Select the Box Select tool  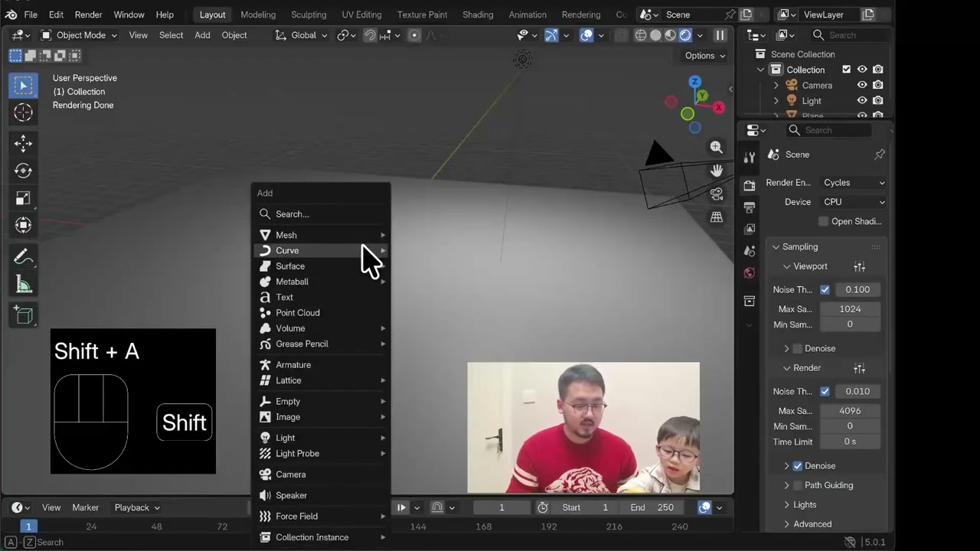click(x=23, y=85)
